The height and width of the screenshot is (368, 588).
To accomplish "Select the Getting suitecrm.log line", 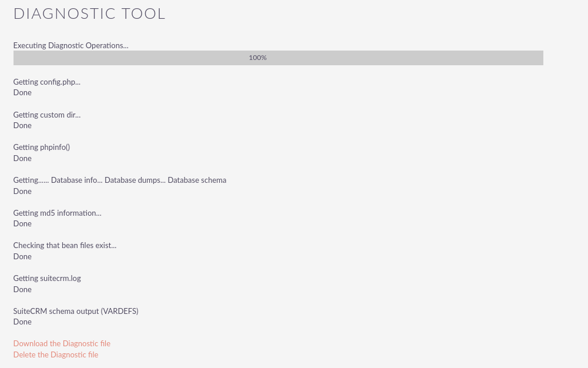I will (x=47, y=279).
